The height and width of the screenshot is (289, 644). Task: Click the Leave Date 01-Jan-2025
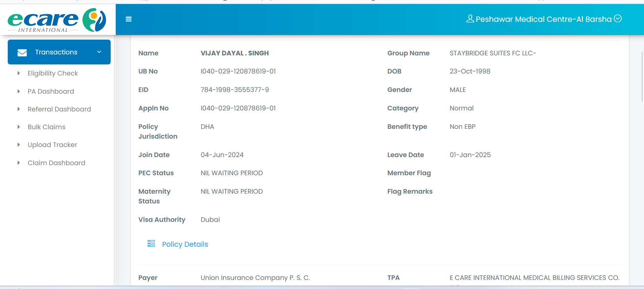(470, 155)
